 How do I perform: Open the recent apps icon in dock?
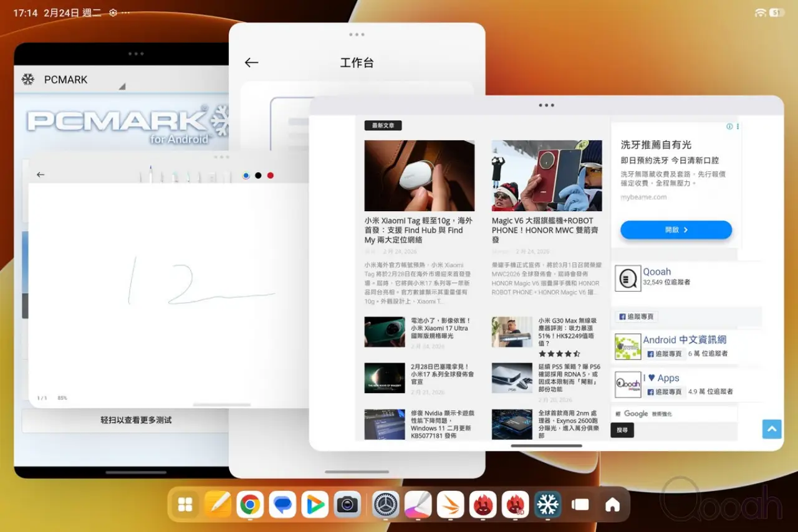(580, 505)
